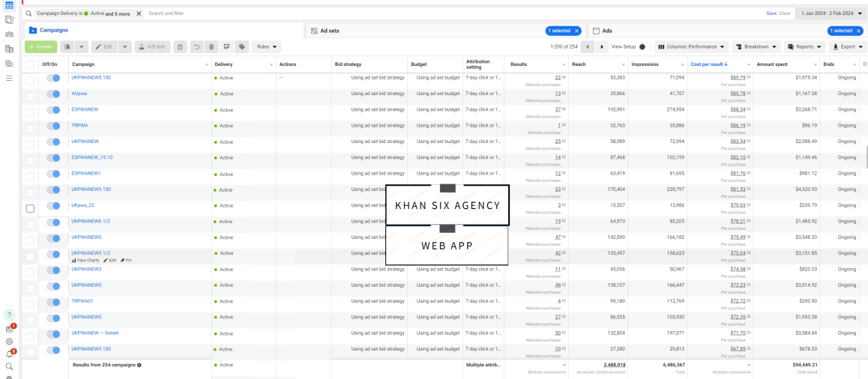Click the Preview icon beside the trash
The height and width of the screenshot is (379, 868).
click(226, 47)
